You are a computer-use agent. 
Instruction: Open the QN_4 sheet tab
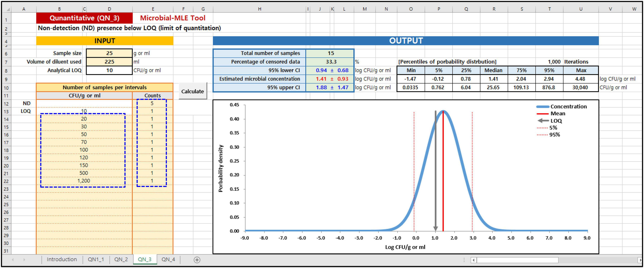pos(168,260)
